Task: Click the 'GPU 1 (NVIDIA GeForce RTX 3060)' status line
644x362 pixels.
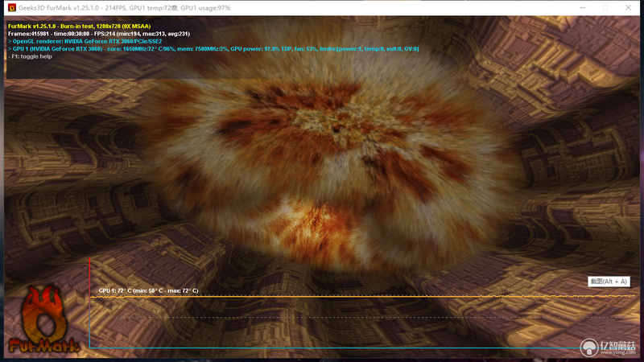Action: [213, 49]
